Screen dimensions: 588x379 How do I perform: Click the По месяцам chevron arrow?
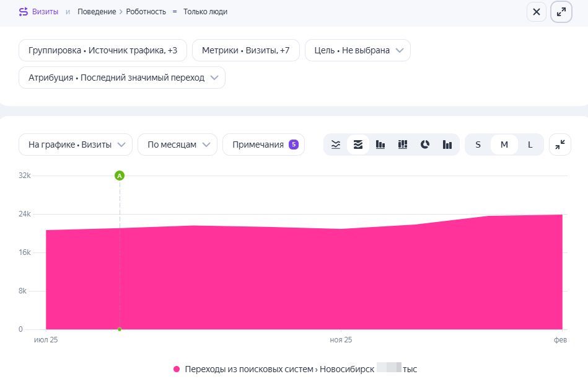[x=206, y=145]
